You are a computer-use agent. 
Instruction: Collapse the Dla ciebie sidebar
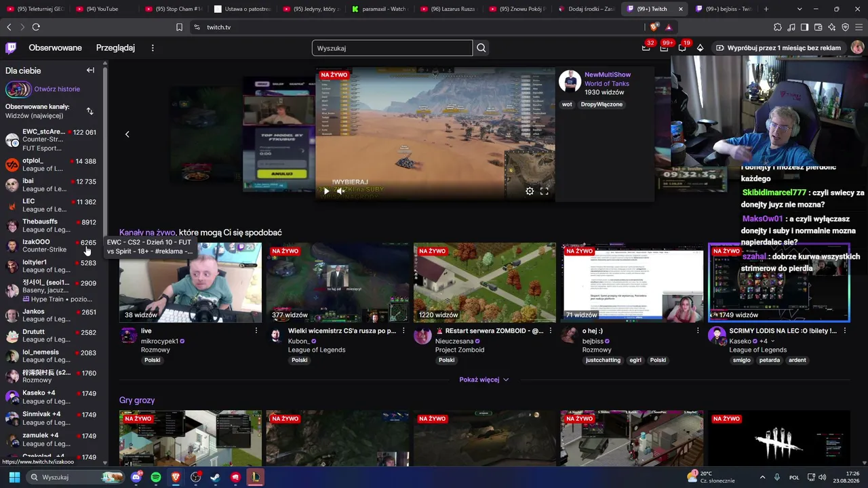coord(90,70)
